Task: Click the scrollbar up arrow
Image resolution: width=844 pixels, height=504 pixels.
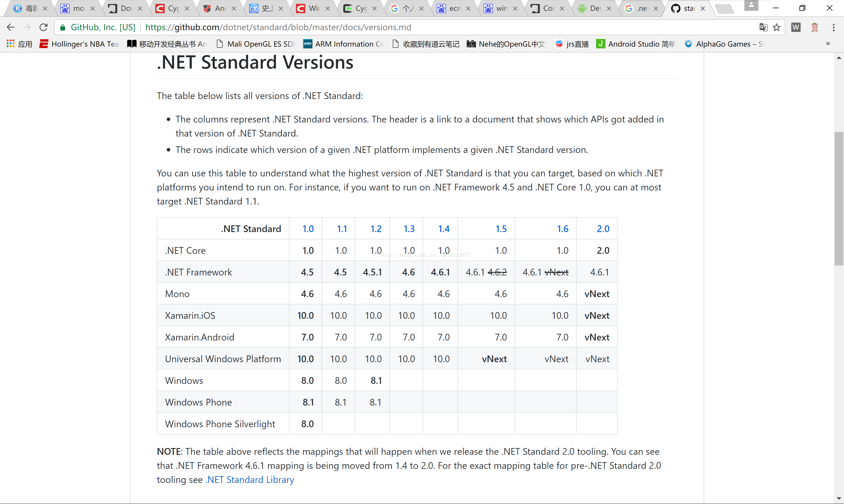Action: click(839, 58)
